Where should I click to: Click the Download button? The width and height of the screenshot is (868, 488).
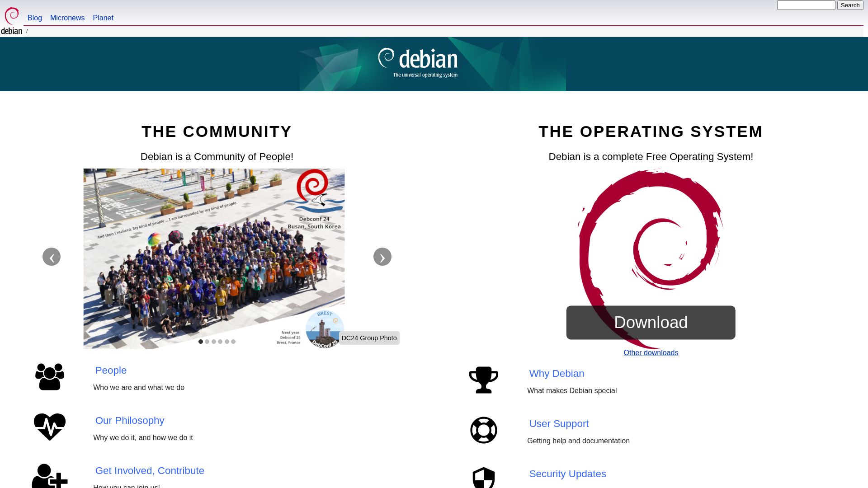point(651,322)
